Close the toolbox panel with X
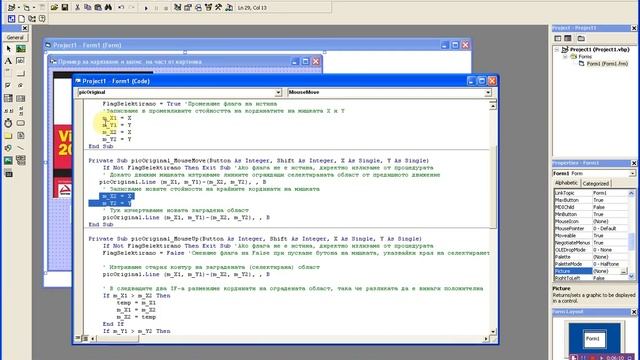The image size is (640, 360). point(25,28)
